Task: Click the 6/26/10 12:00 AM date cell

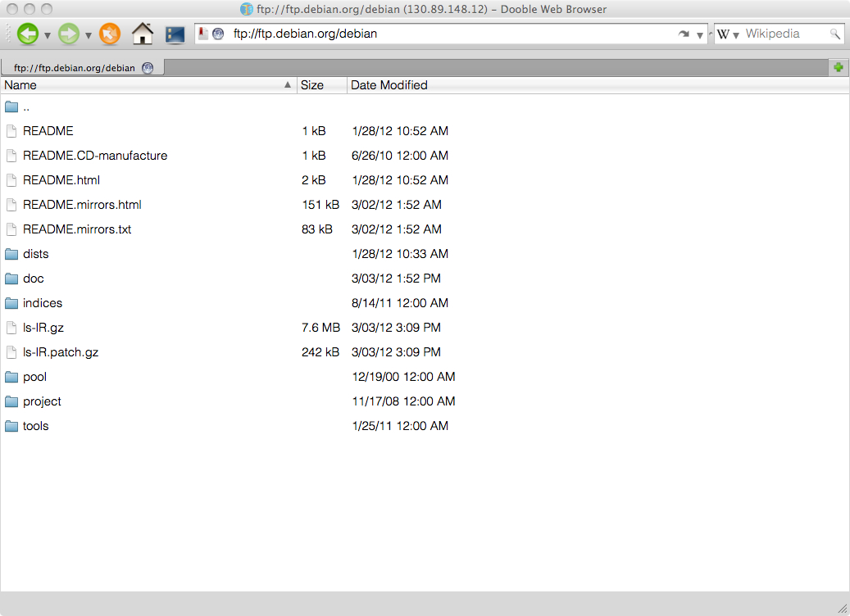Action: 400,156
